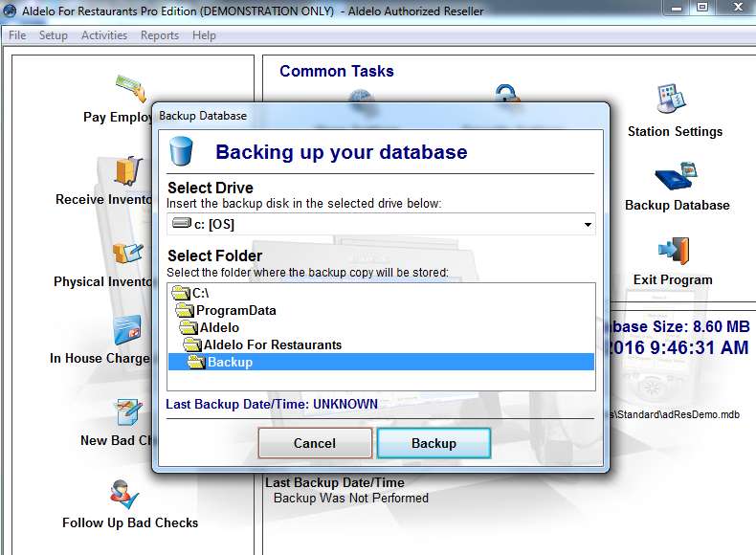This screenshot has height=555, width=756.
Task: Maximize the Aldelo main window
Action: coord(702,7)
